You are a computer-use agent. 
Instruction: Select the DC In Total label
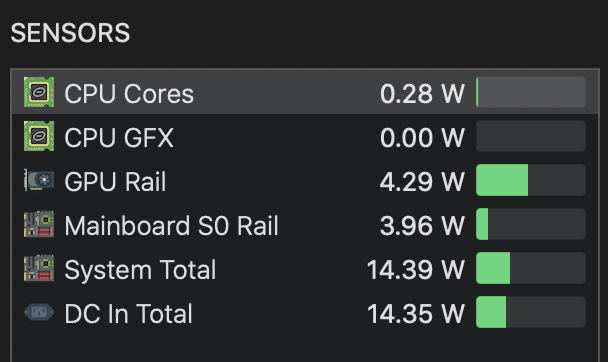(x=128, y=314)
